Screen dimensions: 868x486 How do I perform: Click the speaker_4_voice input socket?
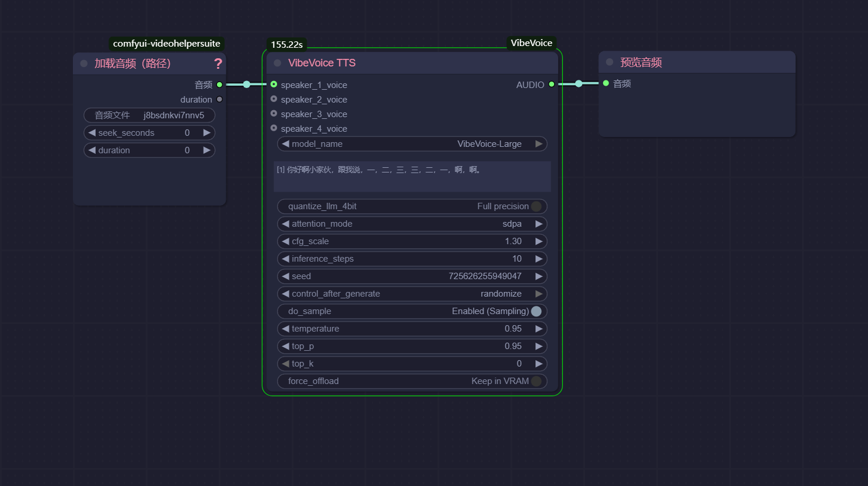[274, 128]
